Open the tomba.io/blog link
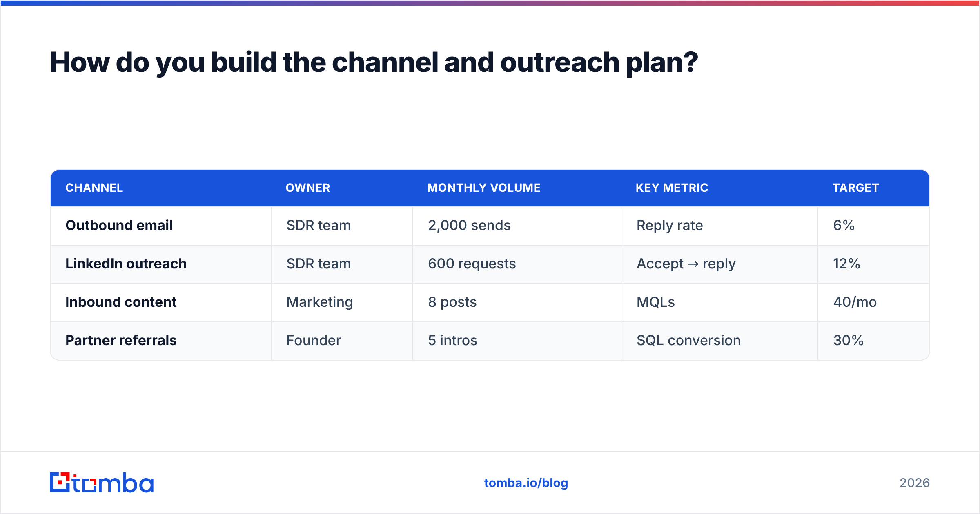 pos(526,483)
